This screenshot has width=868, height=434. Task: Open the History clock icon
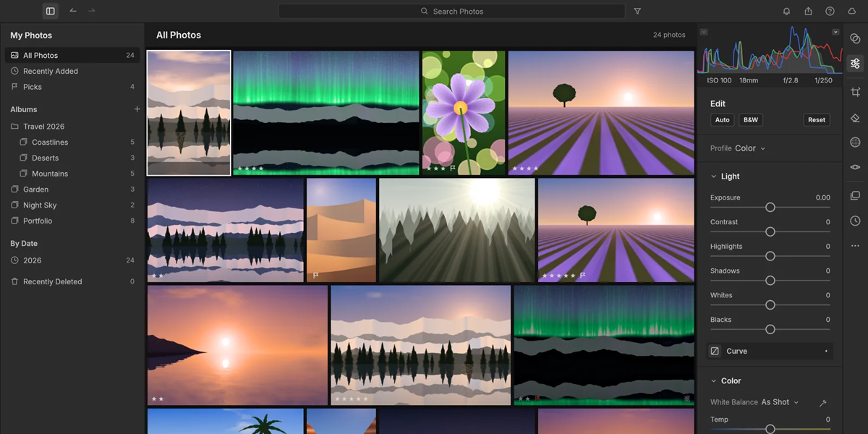click(855, 221)
